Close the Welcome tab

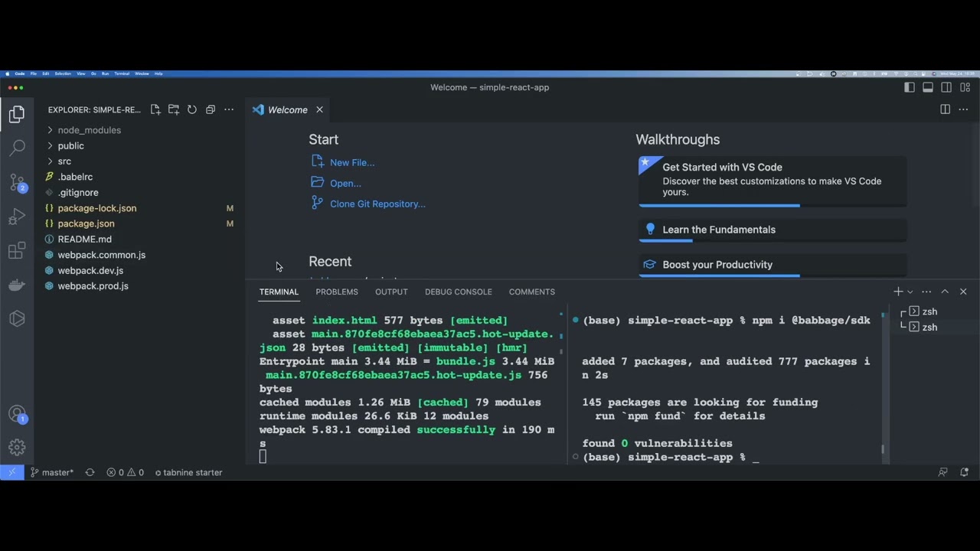[x=319, y=109]
